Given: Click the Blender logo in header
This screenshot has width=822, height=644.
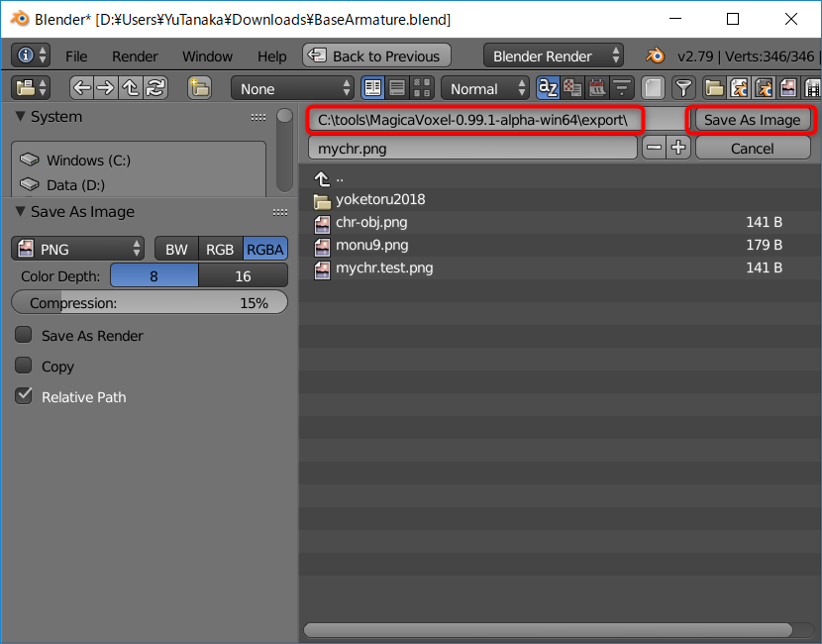Looking at the screenshot, I should pyautogui.click(x=656, y=55).
